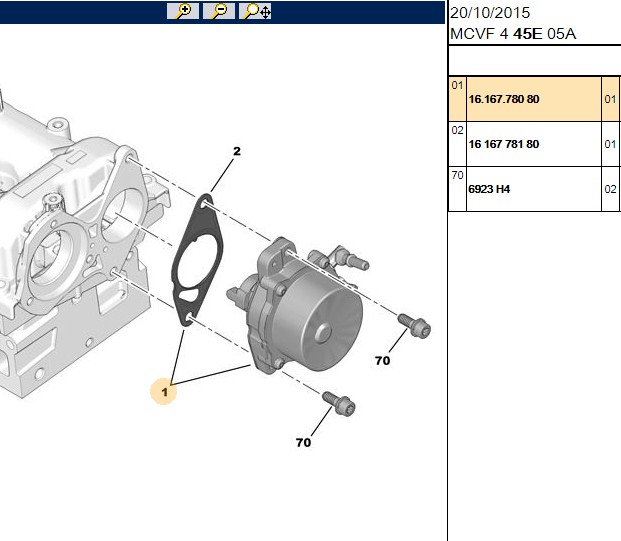This screenshot has height=541, width=621.
Task: Click the date 20/10/2015
Action: point(490,13)
